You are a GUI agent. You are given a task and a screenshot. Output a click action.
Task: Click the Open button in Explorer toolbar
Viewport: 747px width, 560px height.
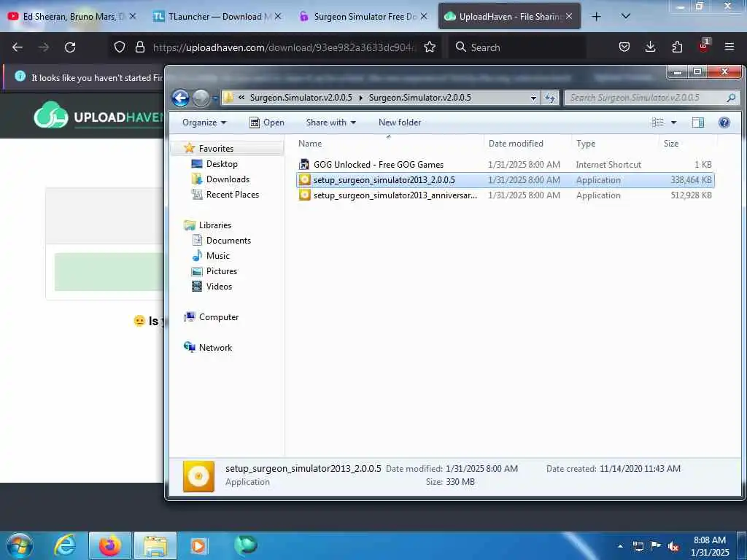tap(267, 122)
